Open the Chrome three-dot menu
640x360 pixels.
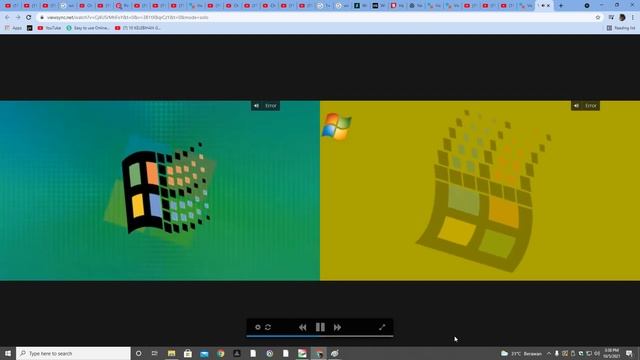[633, 18]
